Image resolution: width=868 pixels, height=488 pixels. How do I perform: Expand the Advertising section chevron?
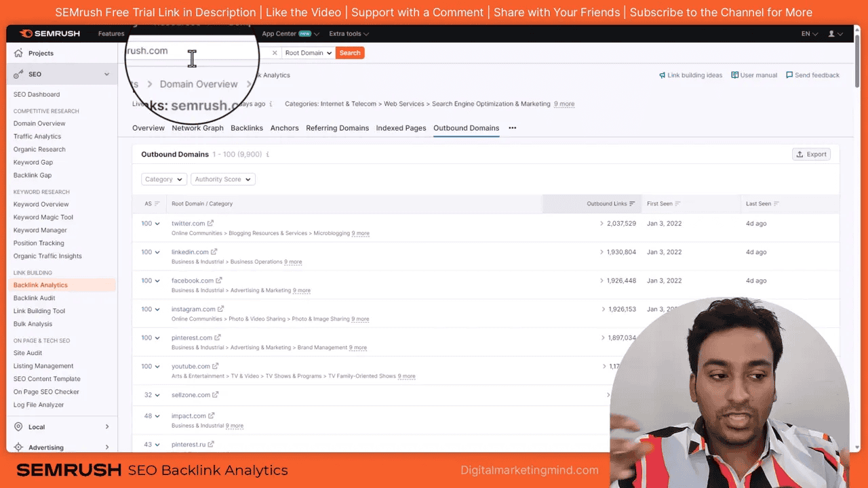tap(106, 447)
